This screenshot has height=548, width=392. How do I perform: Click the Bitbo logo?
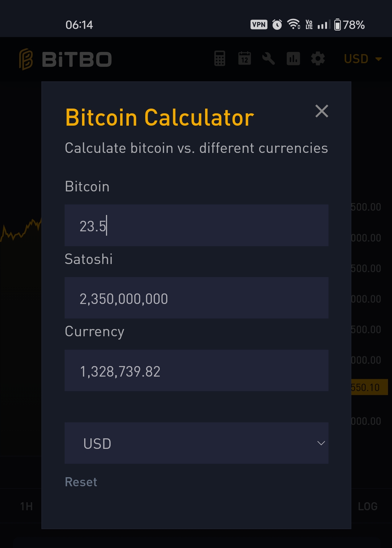[65, 59]
